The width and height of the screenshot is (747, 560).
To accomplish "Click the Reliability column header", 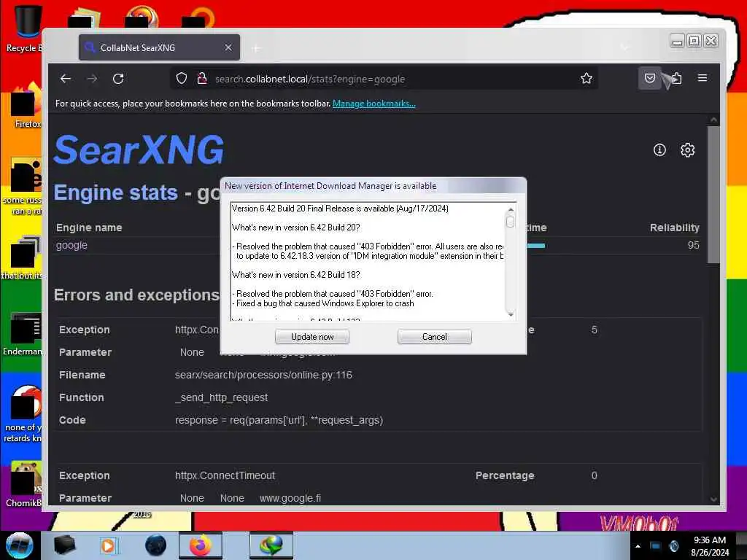I will [x=675, y=227].
